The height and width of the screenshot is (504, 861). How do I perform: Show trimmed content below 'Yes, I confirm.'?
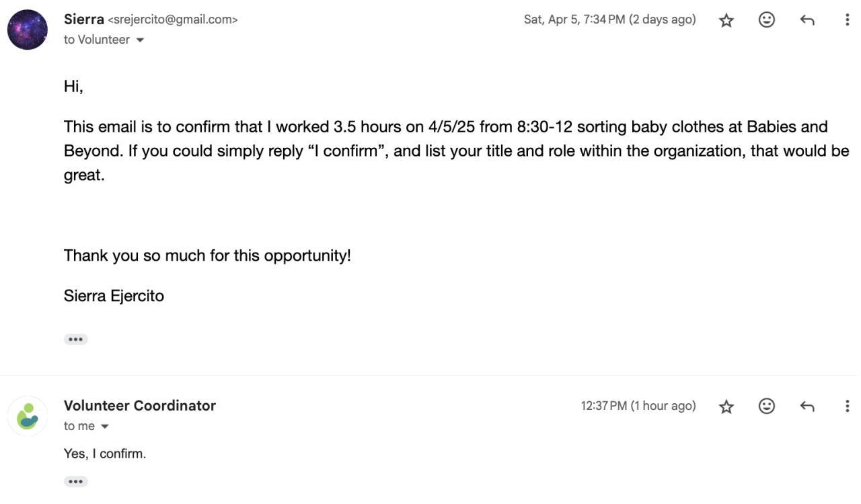(75, 482)
